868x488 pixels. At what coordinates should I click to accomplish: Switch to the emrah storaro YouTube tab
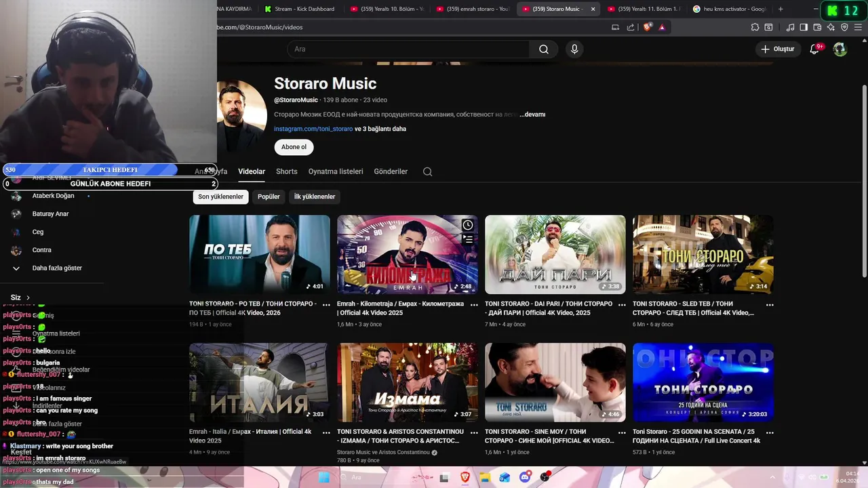(x=473, y=9)
